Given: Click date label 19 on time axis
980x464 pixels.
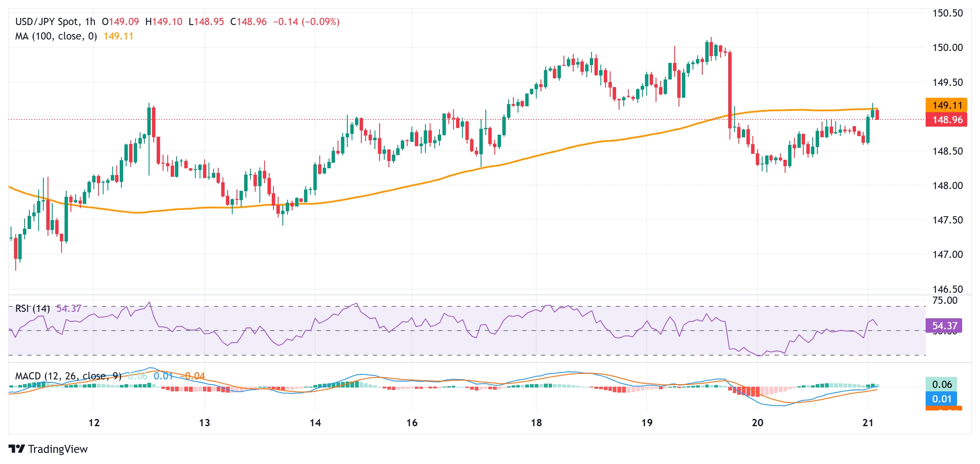Looking at the screenshot, I should (x=647, y=423).
